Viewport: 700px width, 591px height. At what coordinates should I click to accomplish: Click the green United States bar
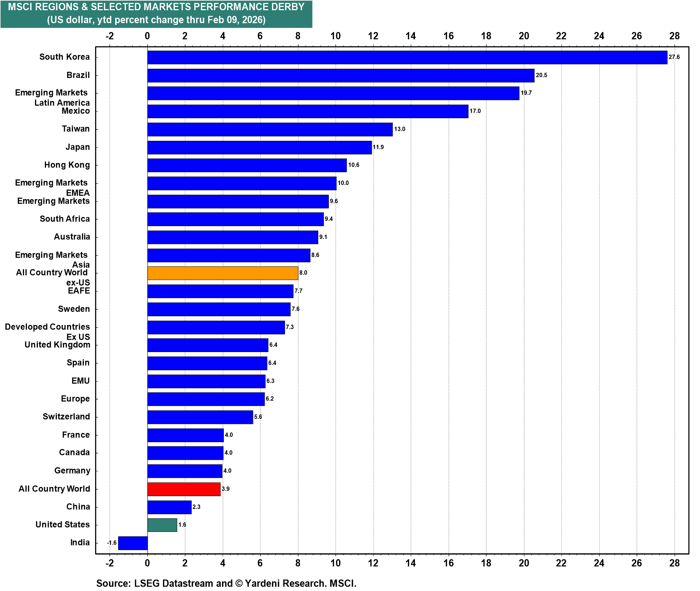coord(162,525)
